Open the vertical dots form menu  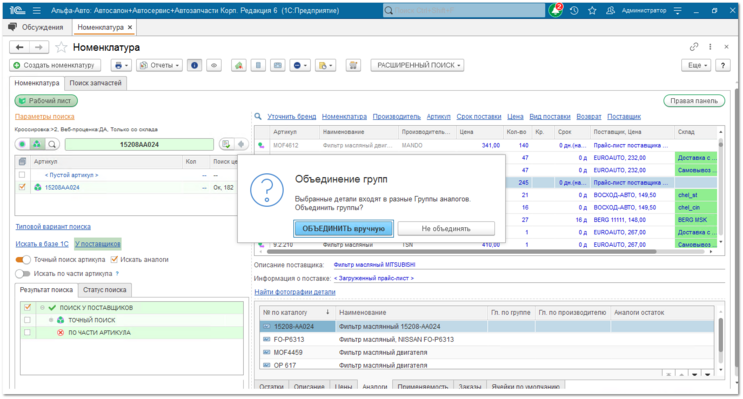710,46
